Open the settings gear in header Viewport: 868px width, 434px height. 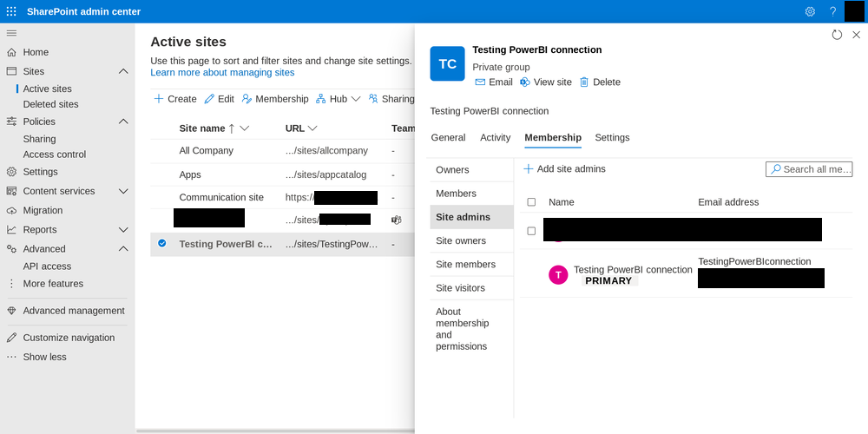tap(810, 11)
